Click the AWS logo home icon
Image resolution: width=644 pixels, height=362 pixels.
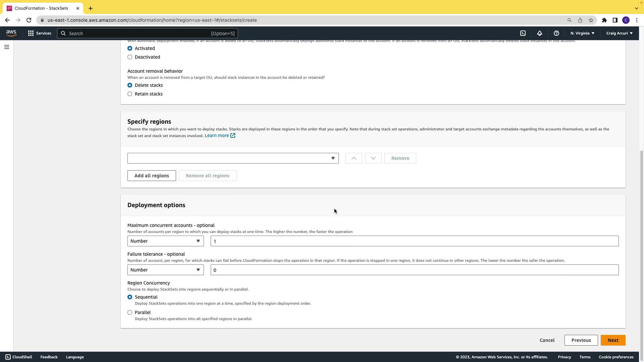(x=11, y=33)
